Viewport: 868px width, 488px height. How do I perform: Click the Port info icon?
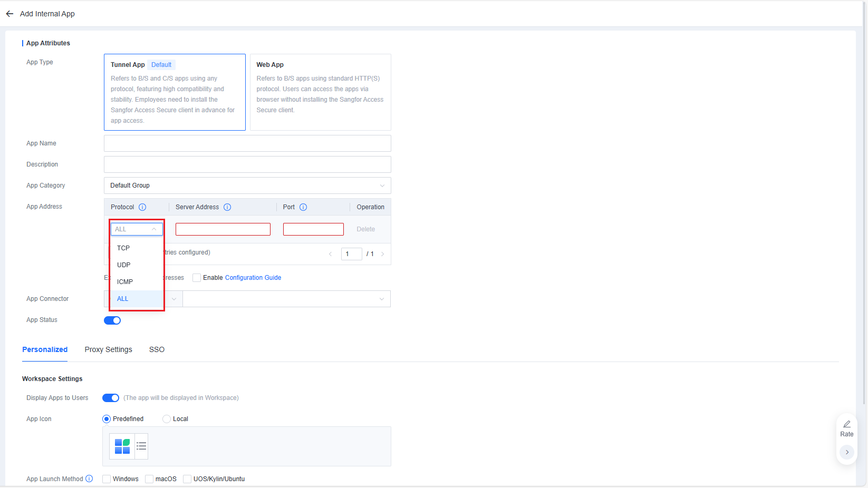point(303,207)
